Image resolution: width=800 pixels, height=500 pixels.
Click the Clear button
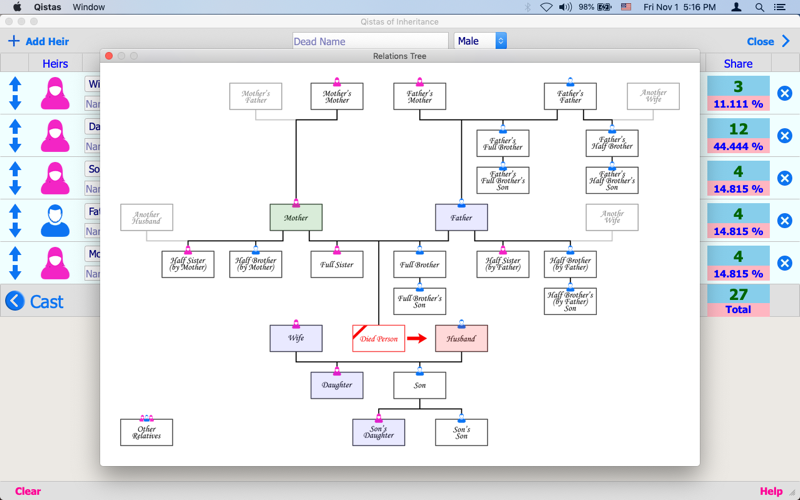(28, 491)
